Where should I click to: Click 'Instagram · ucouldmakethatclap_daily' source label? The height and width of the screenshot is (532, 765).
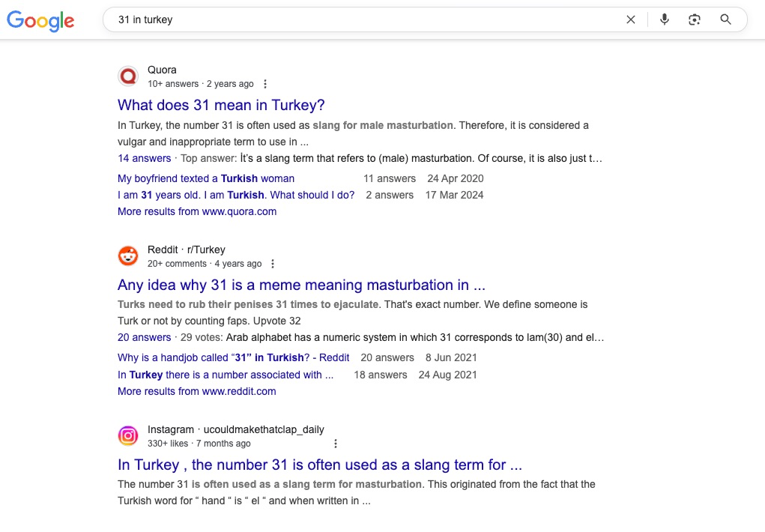point(236,429)
